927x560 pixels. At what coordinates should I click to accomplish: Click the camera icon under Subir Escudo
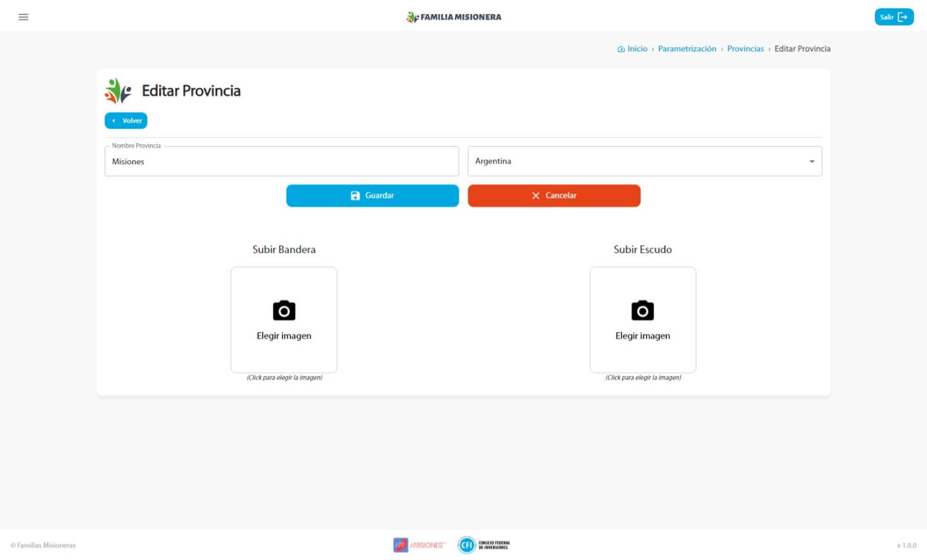coord(642,310)
